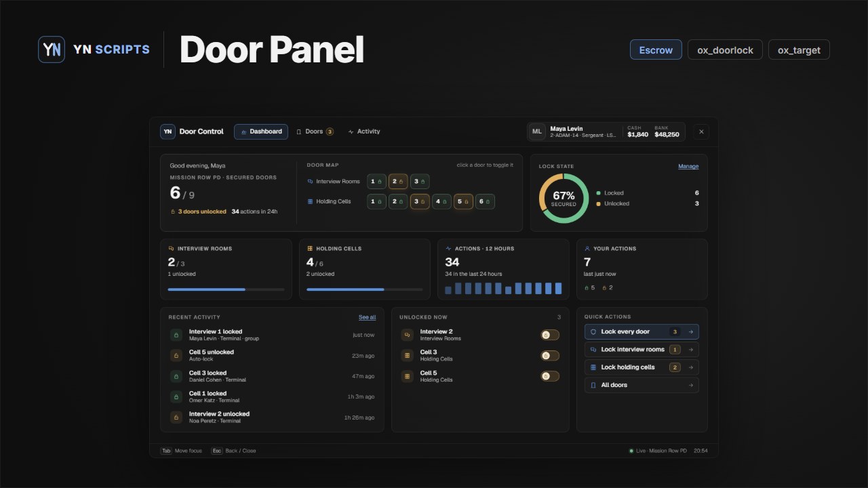Image resolution: width=868 pixels, height=488 pixels.
Task: Open the Activity tab
Action: (363, 131)
